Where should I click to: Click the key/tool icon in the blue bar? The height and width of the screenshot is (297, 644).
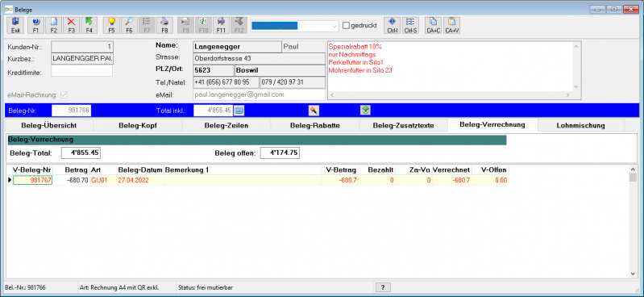[x=314, y=110]
